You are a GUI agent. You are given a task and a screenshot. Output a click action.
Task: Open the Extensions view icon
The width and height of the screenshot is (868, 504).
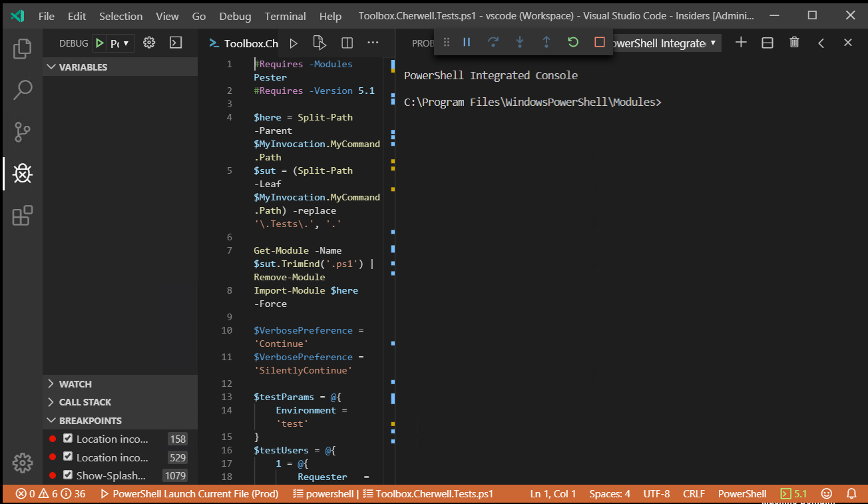pos(23,216)
